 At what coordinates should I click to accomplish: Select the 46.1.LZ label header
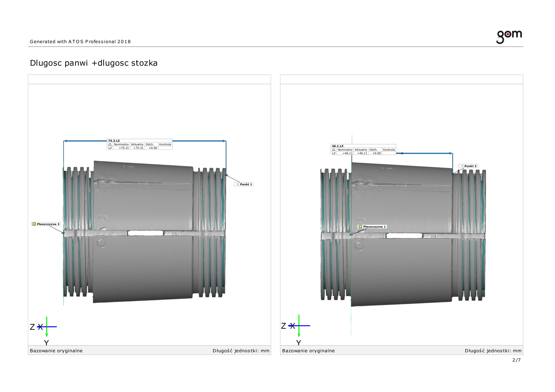click(x=363, y=146)
